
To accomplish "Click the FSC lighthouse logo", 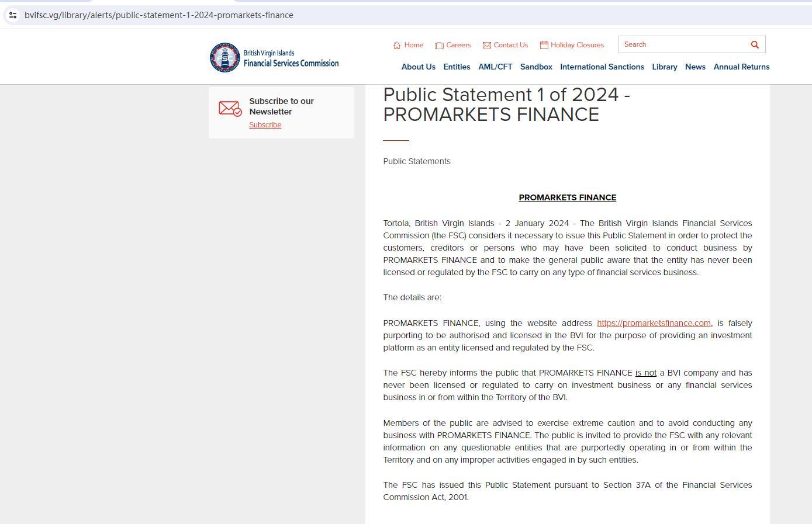I will [x=225, y=57].
